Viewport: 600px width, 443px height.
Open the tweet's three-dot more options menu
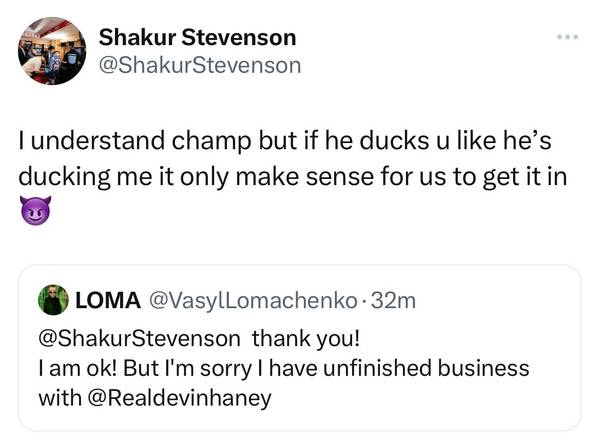click(x=567, y=38)
